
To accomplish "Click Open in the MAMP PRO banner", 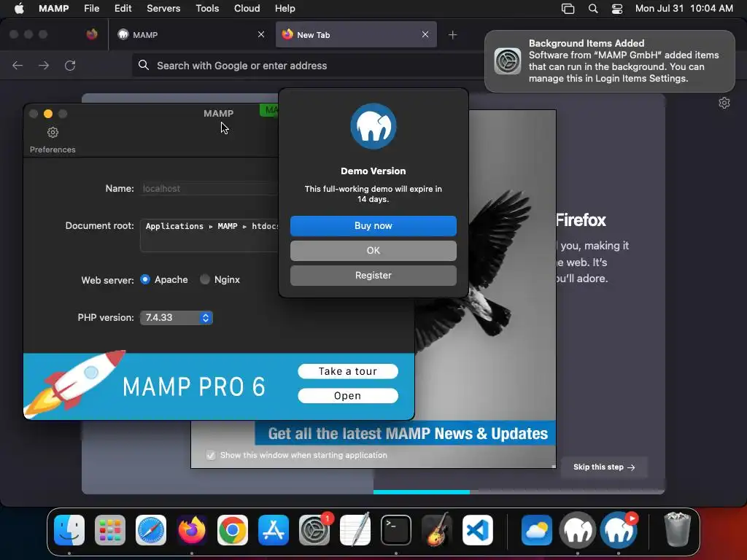I will coord(348,396).
